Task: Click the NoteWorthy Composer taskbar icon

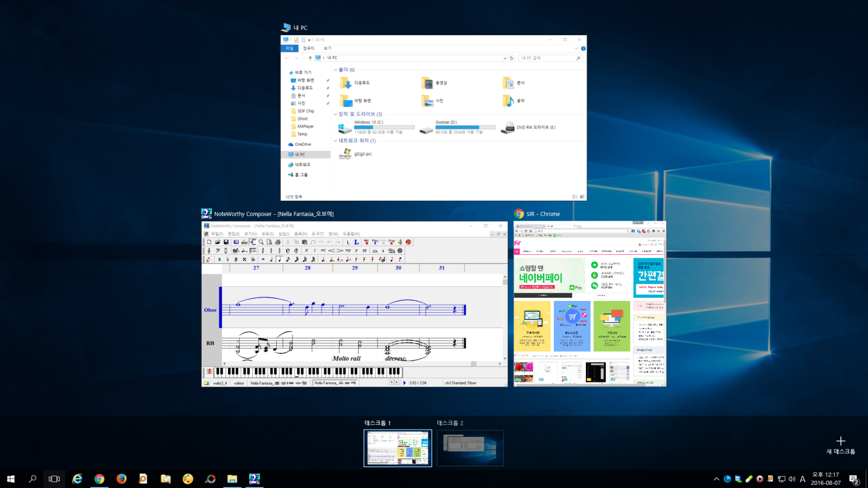Action: (254, 479)
